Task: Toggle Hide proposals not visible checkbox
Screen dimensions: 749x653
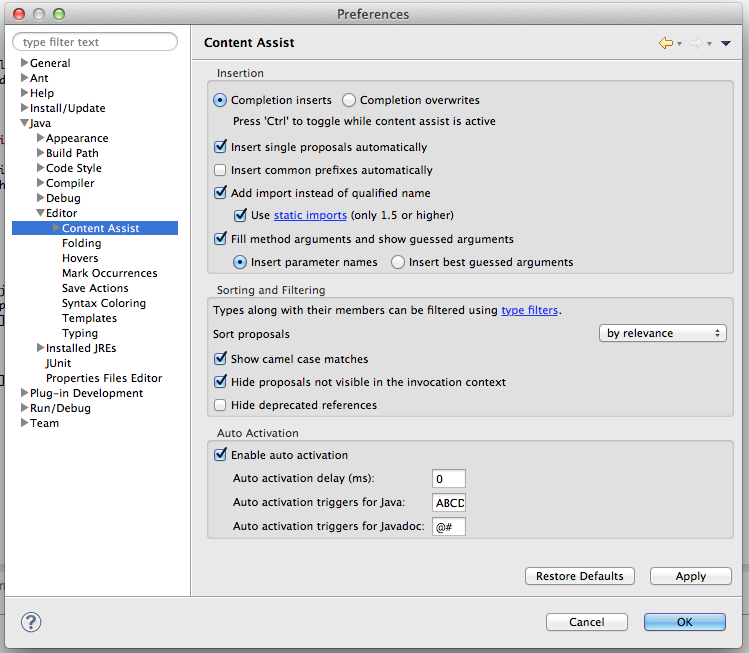Action: click(220, 382)
